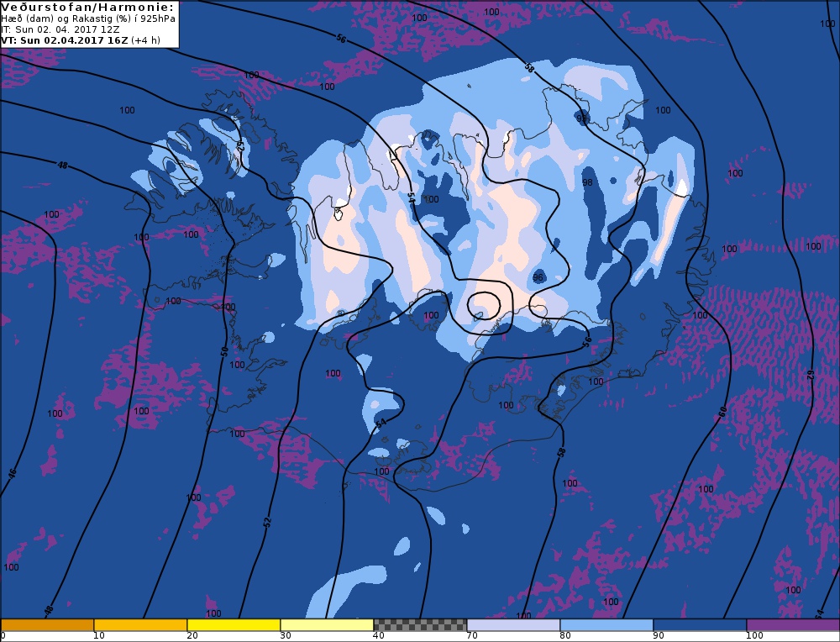
Task: Click the 0–10 dark orange legend swatch
Action: pyautogui.click(x=47, y=625)
